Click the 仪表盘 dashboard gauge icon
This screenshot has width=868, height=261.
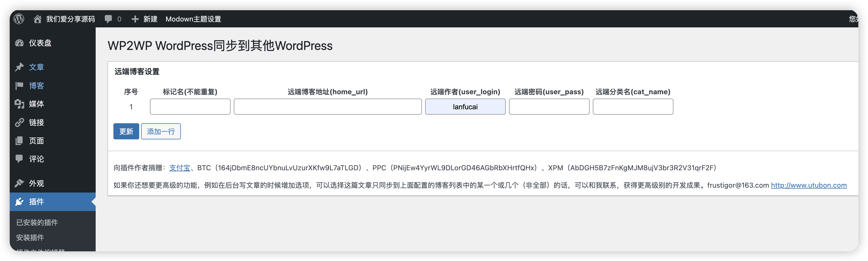point(20,43)
